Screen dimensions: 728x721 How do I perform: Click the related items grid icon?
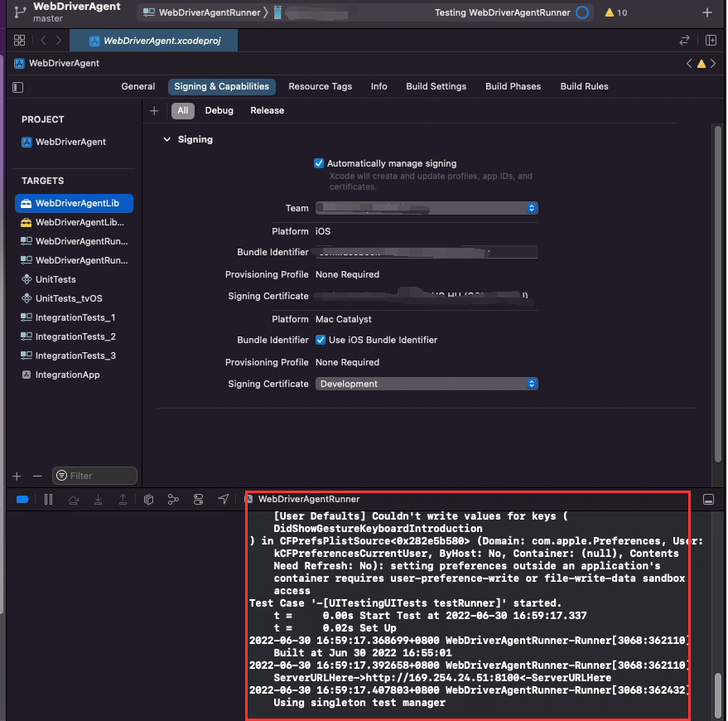point(20,41)
